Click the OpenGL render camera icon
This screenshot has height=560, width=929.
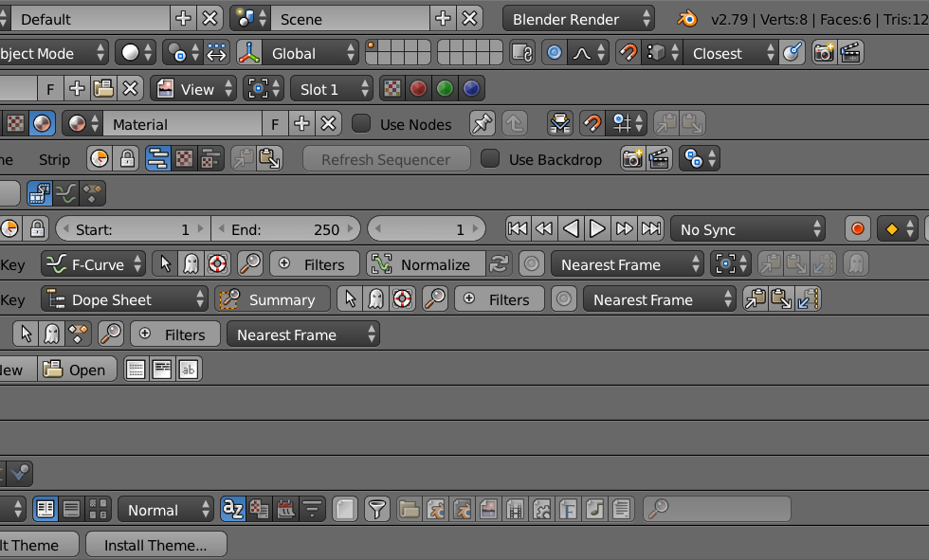point(824,53)
